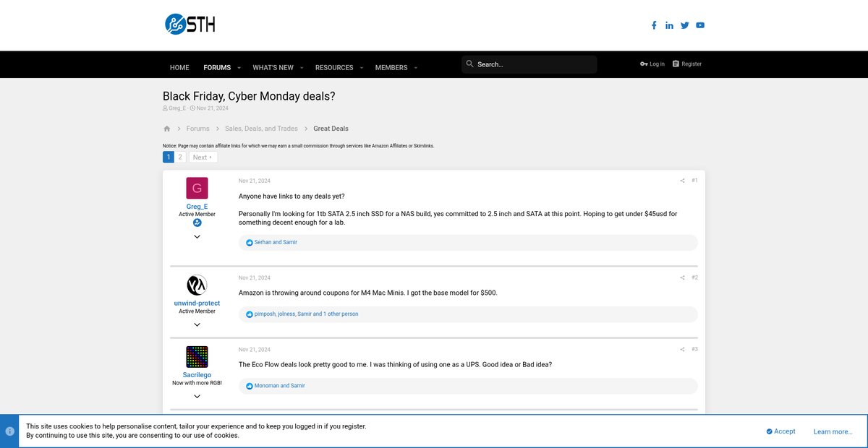Click post #3 date Nov 21, 2024

click(255, 350)
